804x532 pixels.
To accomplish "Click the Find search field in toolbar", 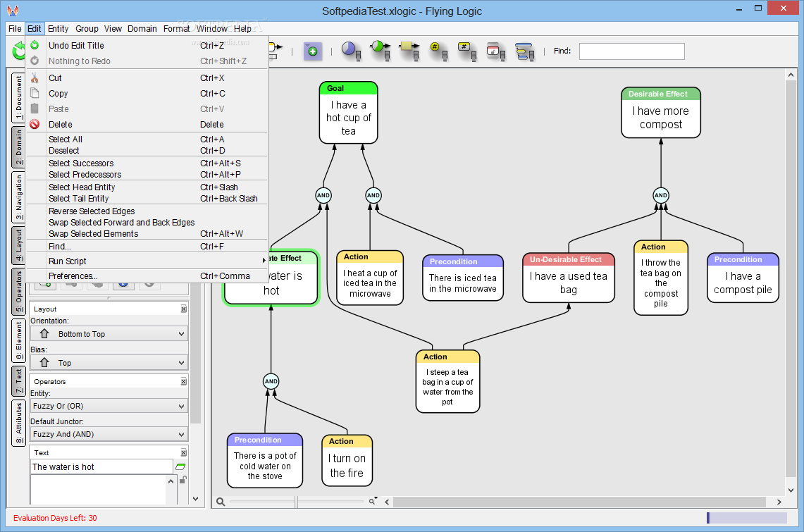I will tap(631, 51).
